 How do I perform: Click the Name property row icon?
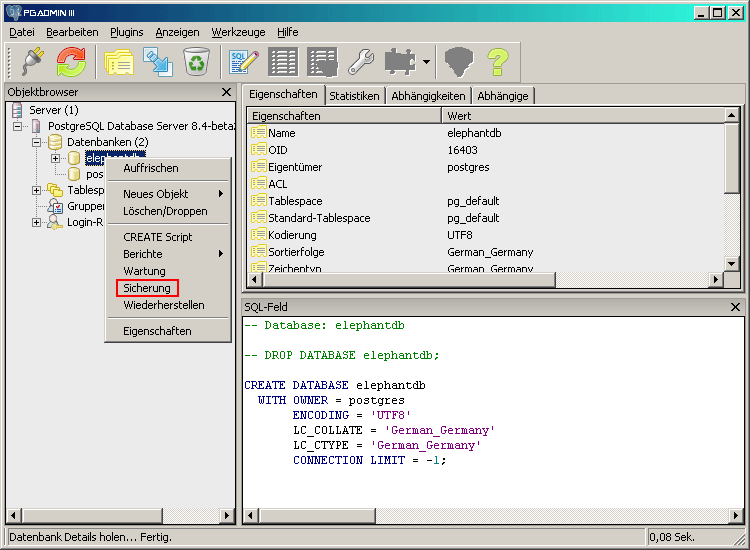click(x=259, y=132)
